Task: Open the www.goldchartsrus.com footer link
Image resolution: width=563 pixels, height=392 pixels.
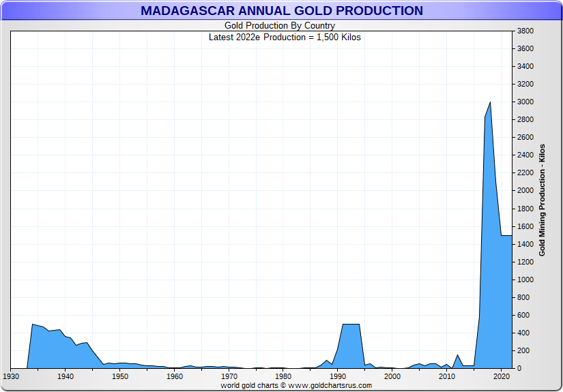Action: [x=330, y=385]
